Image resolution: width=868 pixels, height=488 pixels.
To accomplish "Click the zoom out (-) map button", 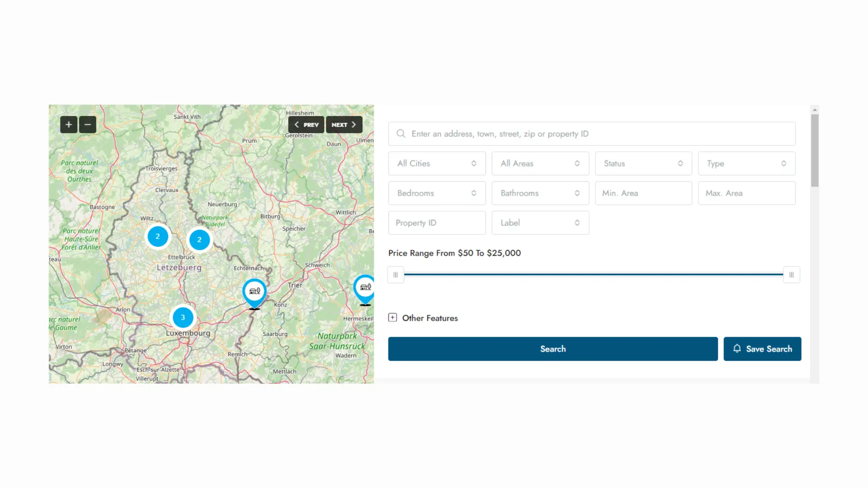I will 88,125.
